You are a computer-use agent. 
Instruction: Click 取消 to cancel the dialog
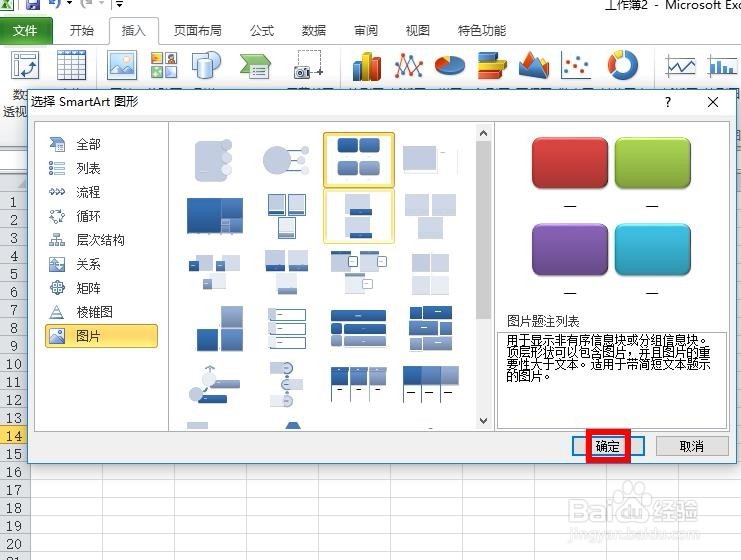[692, 446]
